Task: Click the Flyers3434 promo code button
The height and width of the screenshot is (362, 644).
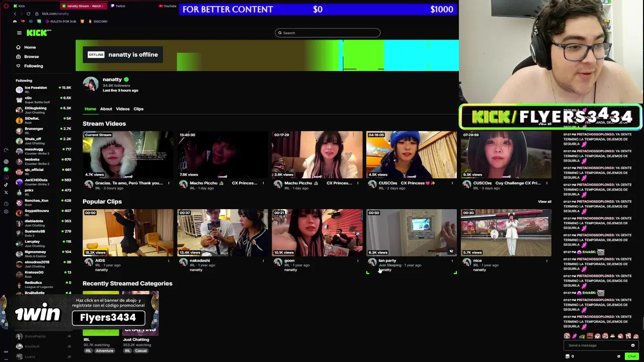Action: click(108, 318)
